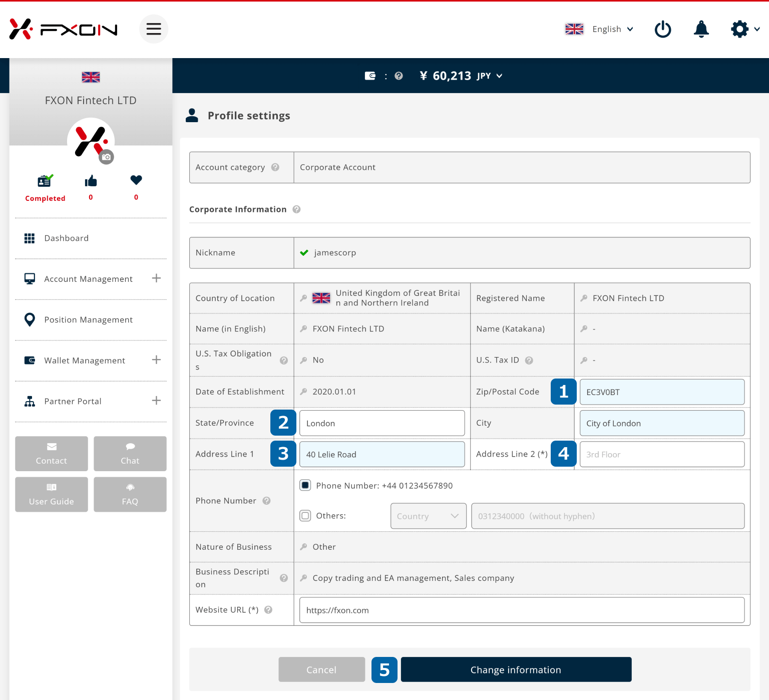
Task: Check the Others phone number checkbox
Action: (305, 516)
